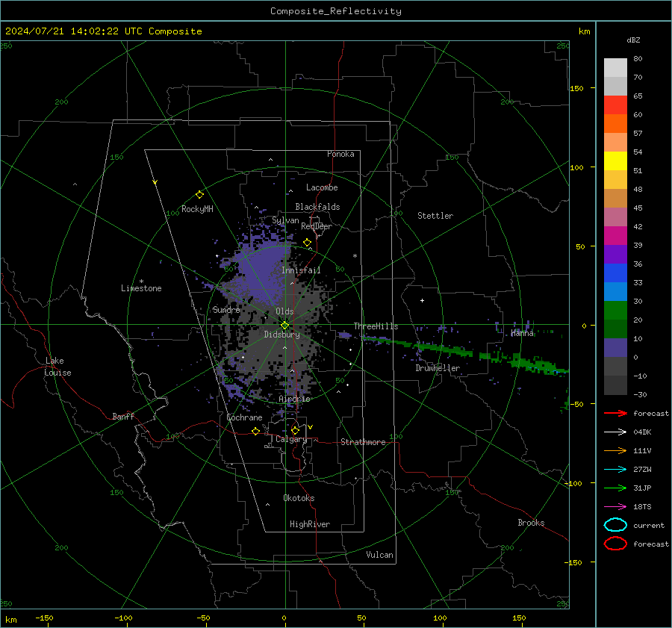Pick the bright orange dBZ legend swatch
672x628 pixels.
(x=615, y=124)
